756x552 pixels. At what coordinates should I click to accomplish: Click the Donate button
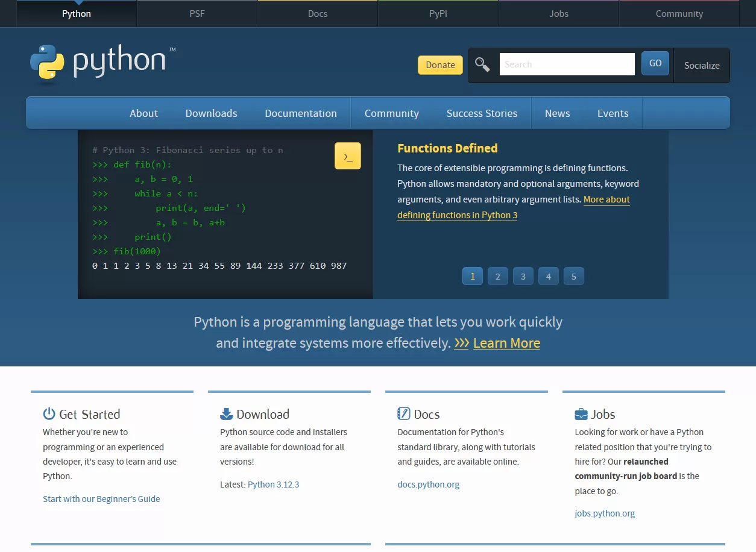pos(440,64)
